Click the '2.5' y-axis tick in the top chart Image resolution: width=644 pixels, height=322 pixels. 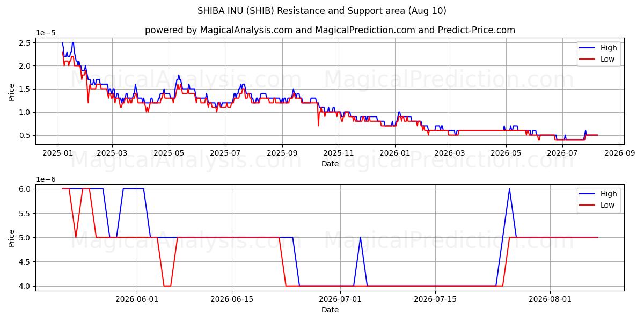point(26,43)
